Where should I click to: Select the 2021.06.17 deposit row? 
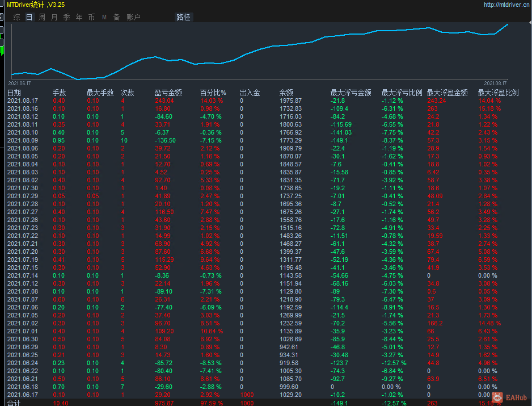pyautogui.click(x=266, y=395)
